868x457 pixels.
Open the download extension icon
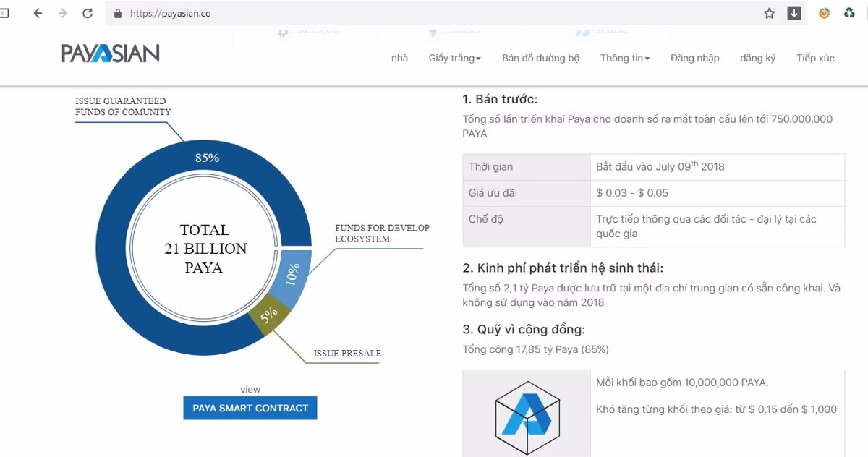794,13
